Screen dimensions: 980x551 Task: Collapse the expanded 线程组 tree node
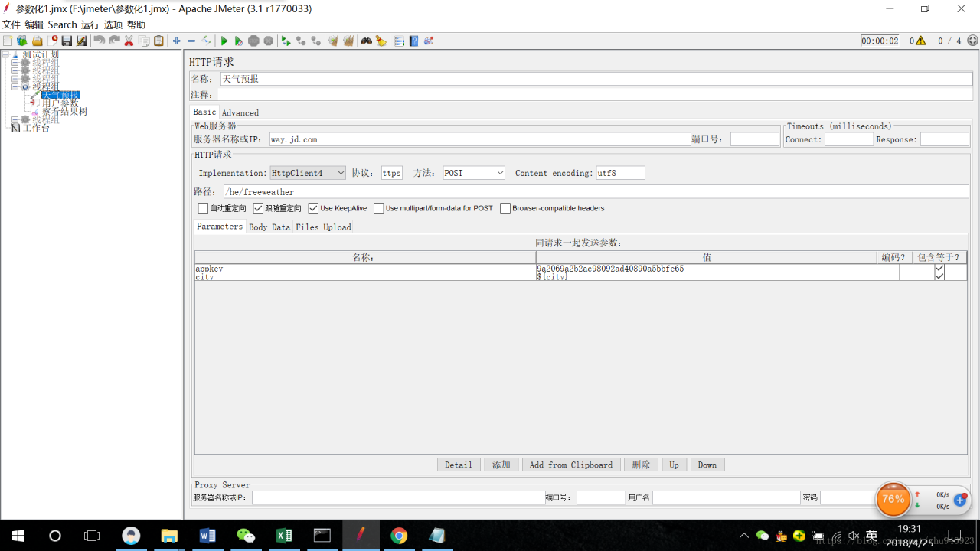15,87
